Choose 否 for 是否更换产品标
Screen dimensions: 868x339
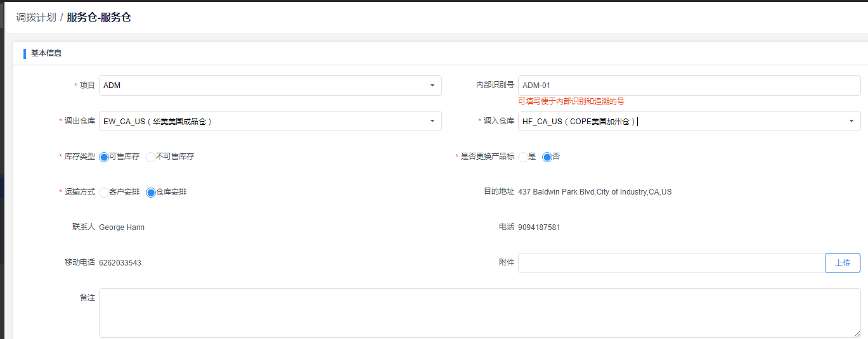tap(547, 157)
